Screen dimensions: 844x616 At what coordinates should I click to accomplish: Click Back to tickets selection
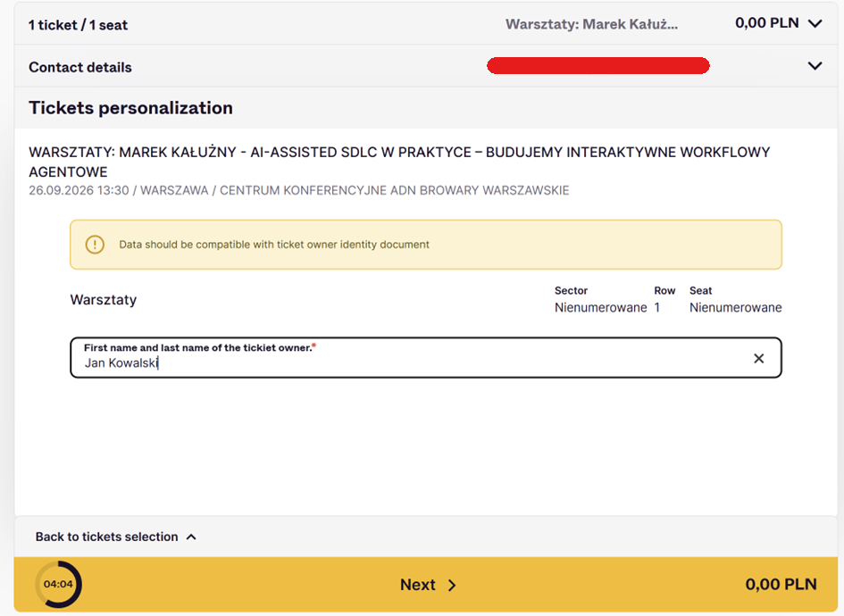[x=106, y=537]
